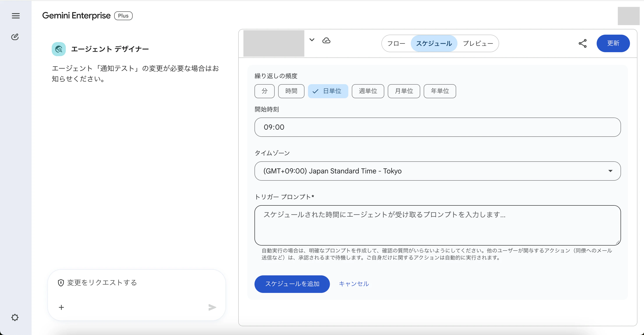The image size is (644, 335).
Task: Click the Plus plan badge
Action: (x=123, y=16)
